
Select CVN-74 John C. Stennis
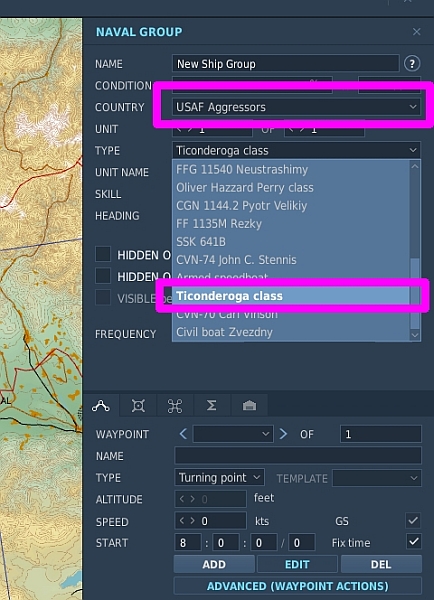point(291,260)
